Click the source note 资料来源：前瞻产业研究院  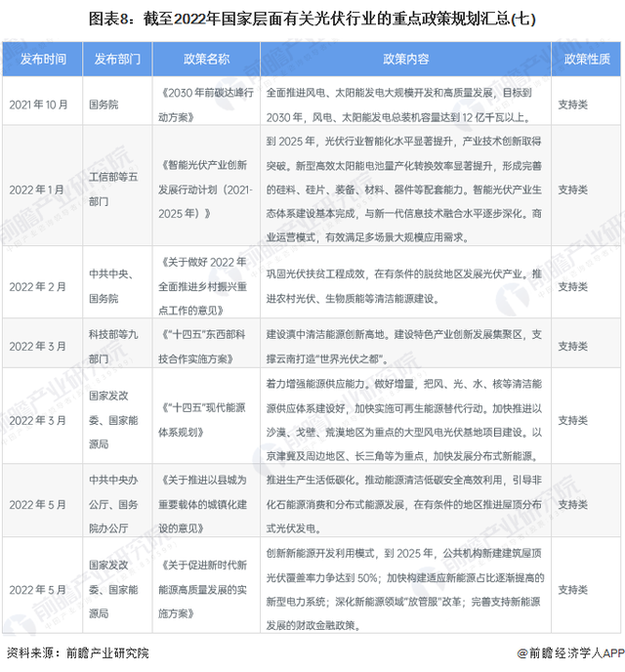point(77,653)
